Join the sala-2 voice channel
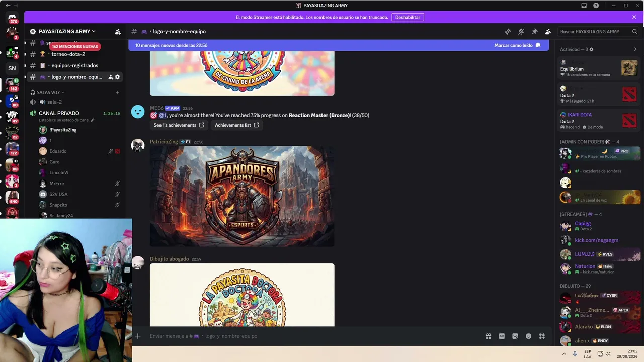644x362 pixels. coord(75,102)
